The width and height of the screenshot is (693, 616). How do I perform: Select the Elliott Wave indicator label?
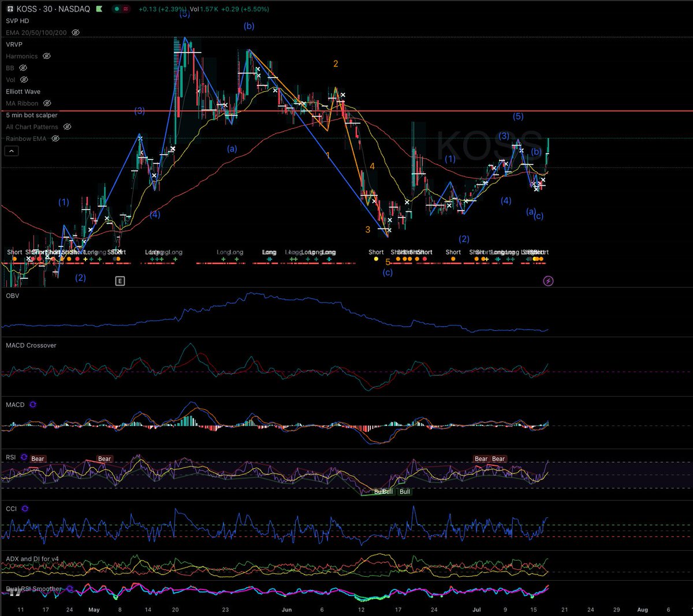(x=23, y=92)
